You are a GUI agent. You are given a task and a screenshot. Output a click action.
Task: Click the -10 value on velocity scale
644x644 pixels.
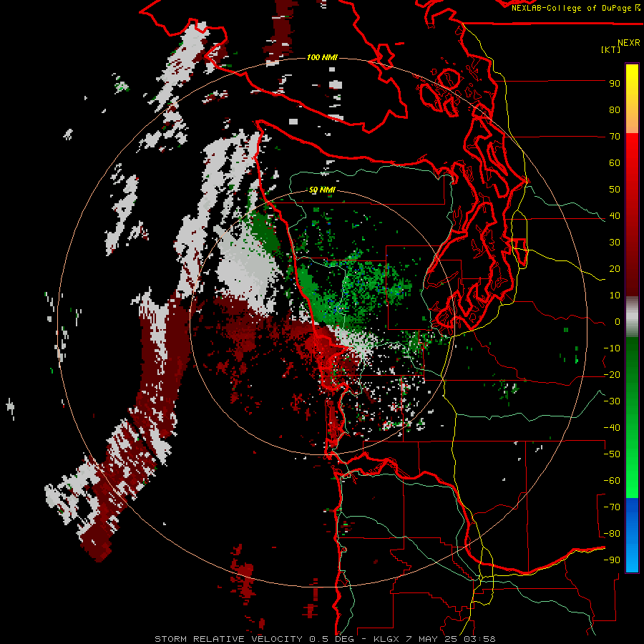(x=612, y=348)
